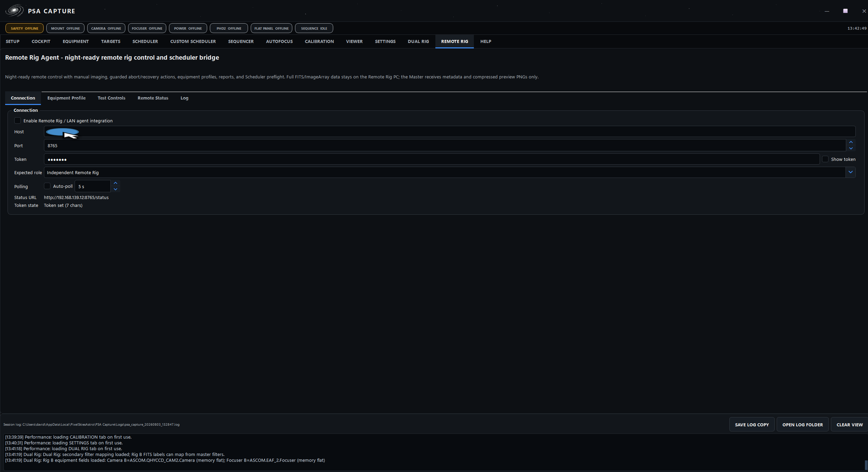
Task: Maximize the PSA Capture window
Action: coord(845,11)
